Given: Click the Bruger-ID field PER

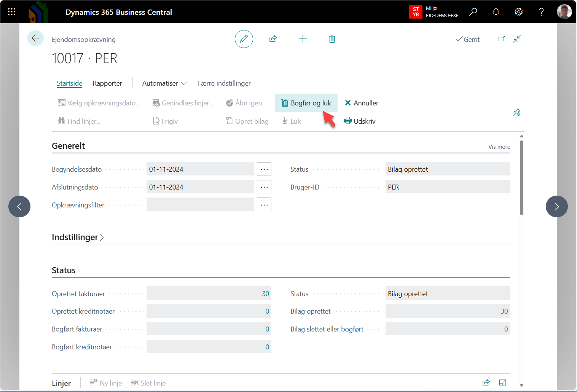Looking at the screenshot, I should (x=448, y=187).
